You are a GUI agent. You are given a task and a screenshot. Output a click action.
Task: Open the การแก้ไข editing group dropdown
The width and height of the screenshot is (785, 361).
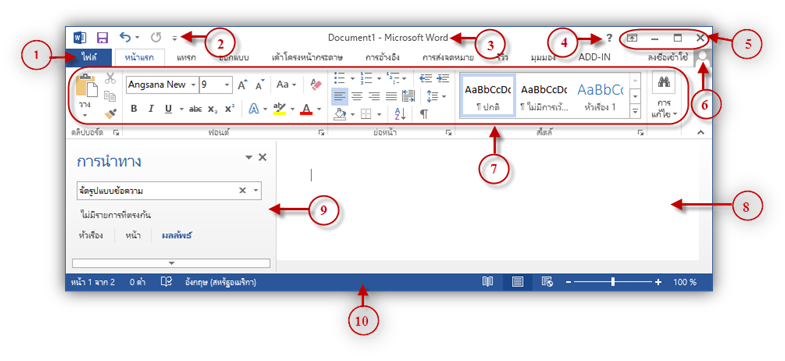tap(664, 109)
